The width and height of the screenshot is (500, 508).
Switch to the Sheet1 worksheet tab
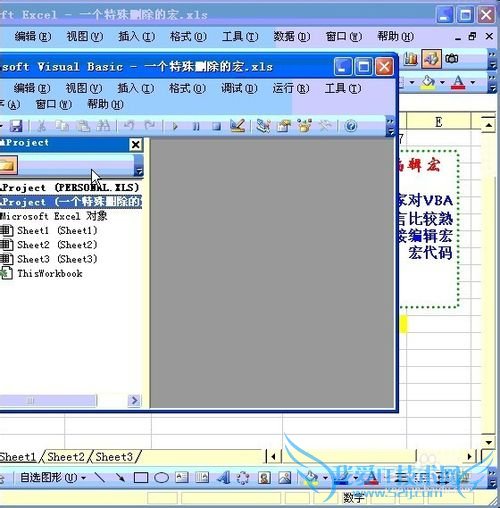coord(18,457)
